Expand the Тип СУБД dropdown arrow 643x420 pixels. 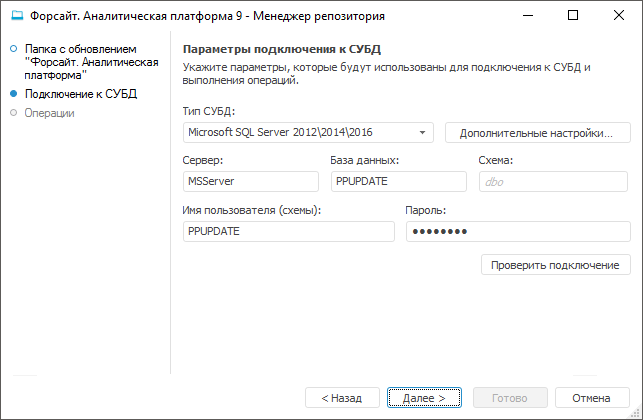(x=423, y=132)
